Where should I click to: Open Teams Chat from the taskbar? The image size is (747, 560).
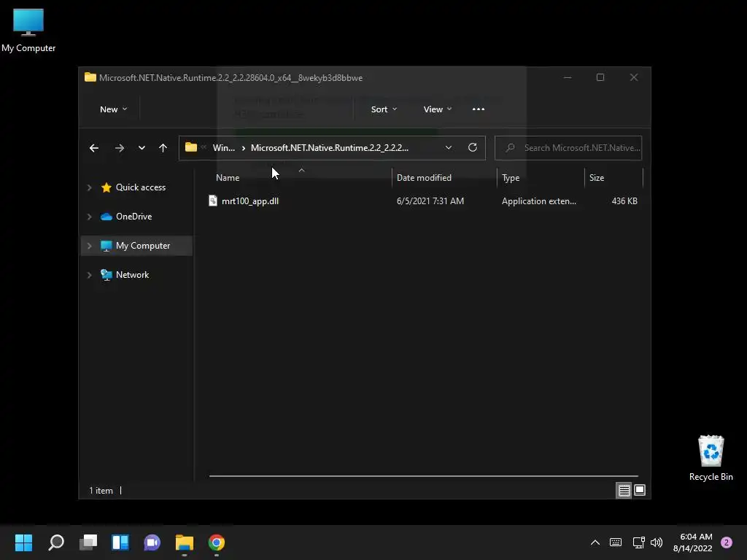tap(152, 542)
